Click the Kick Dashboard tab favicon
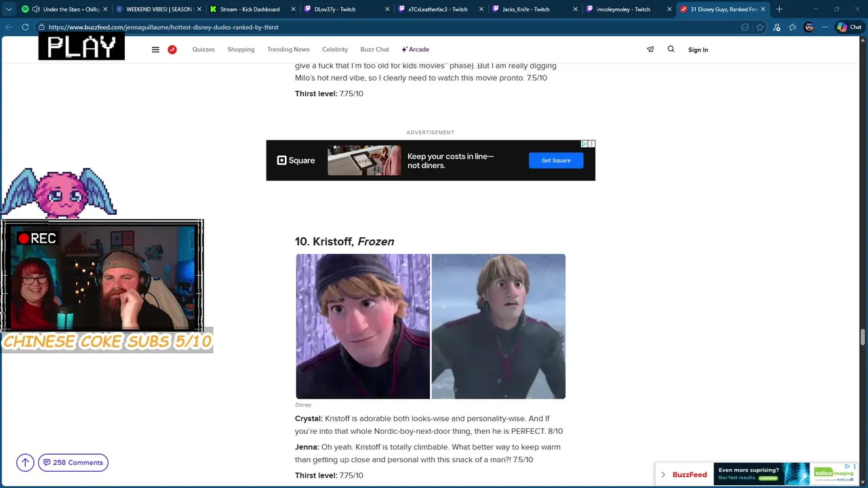Screen dimensions: 868x488 click(213, 9)
